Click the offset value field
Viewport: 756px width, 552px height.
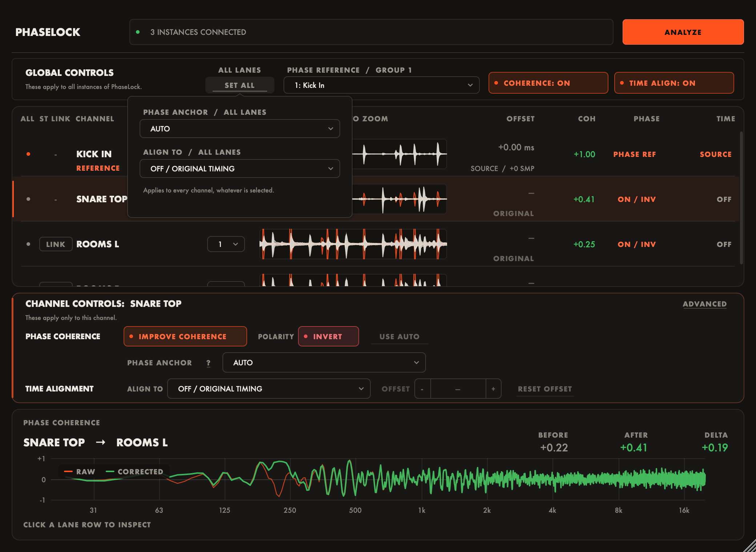click(x=458, y=389)
